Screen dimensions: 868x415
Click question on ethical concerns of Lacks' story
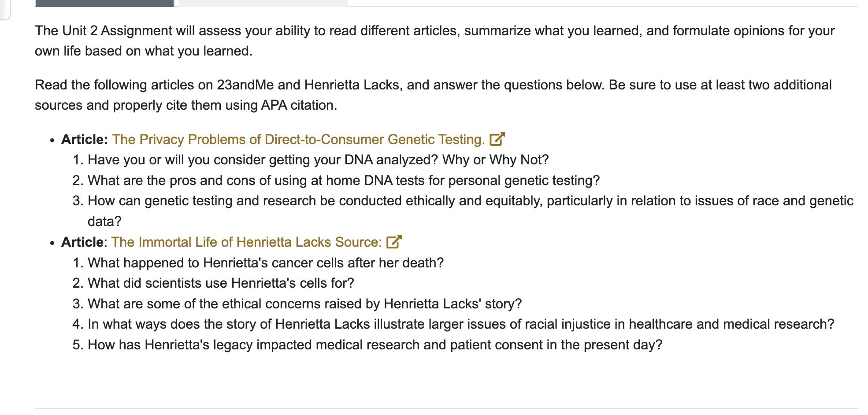pos(304,304)
